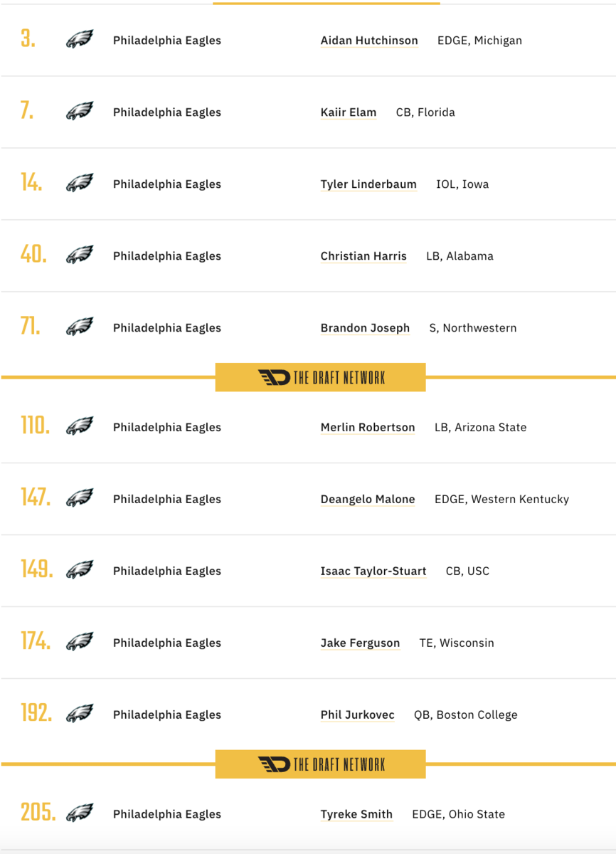Click the Eagles logo beside pick 205
The height and width of the screenshot is (854, 616).
coord(80,814)
